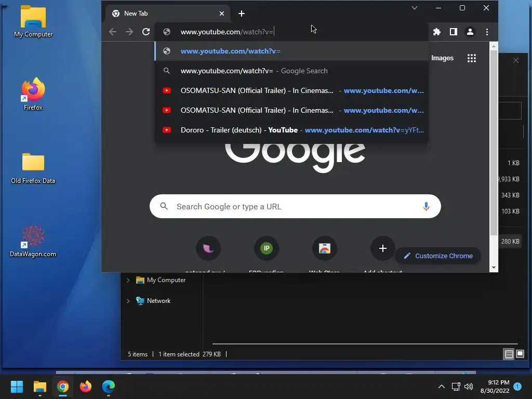Click into the omnibox URL text
The width and height of the screenshot is (532, 399).
tap(227, 32)
